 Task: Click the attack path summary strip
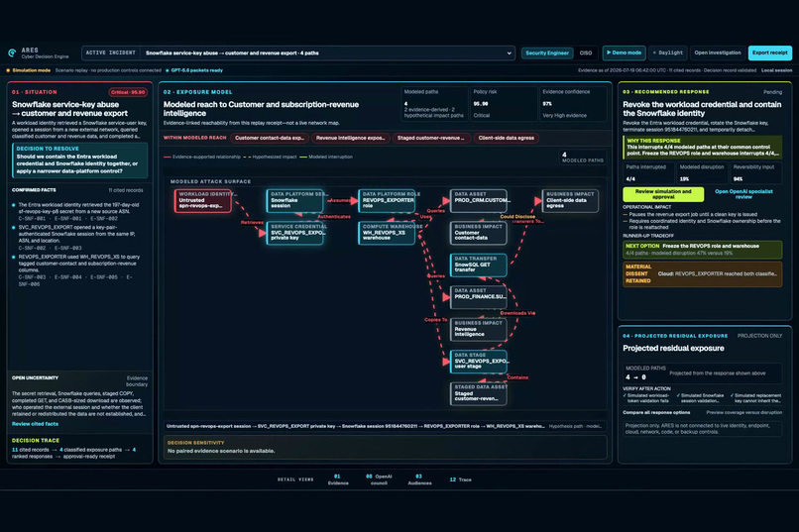[385, 426]
